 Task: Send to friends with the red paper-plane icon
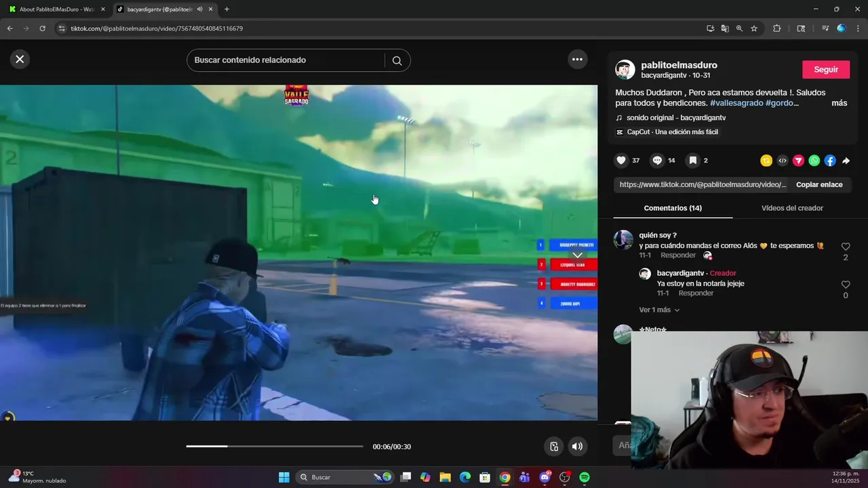(x=798, y=161)
